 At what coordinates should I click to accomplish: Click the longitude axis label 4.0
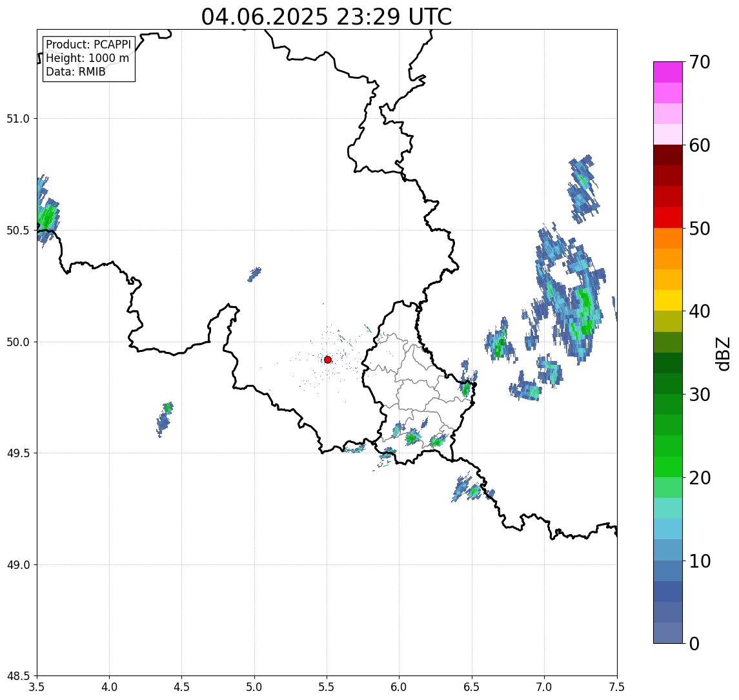(109, 687)
